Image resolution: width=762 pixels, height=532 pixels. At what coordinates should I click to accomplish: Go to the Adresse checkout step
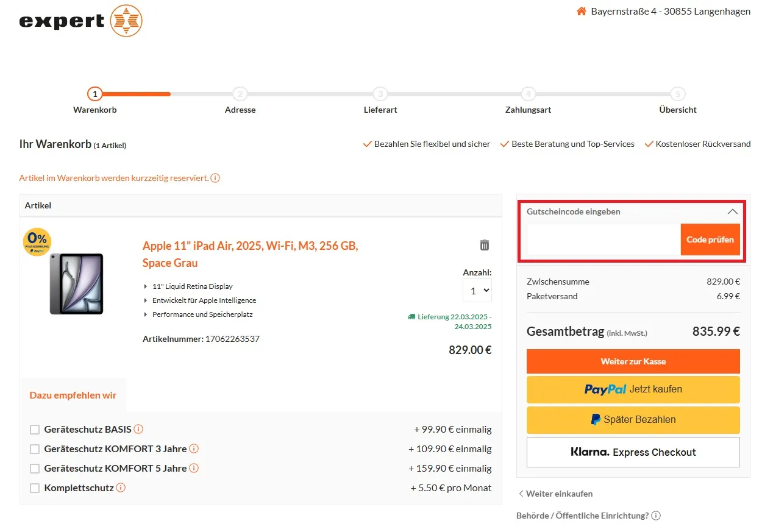click(240, 94)
